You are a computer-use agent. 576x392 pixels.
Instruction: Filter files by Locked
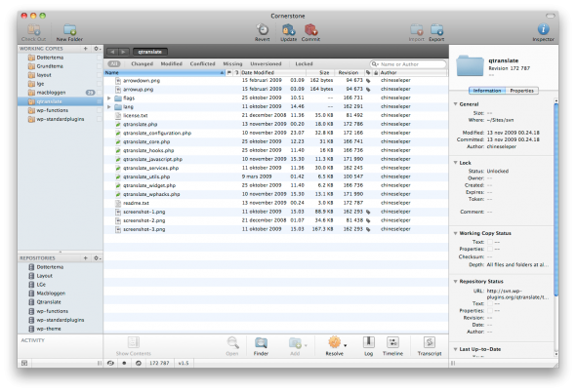(x=305, y=63)
